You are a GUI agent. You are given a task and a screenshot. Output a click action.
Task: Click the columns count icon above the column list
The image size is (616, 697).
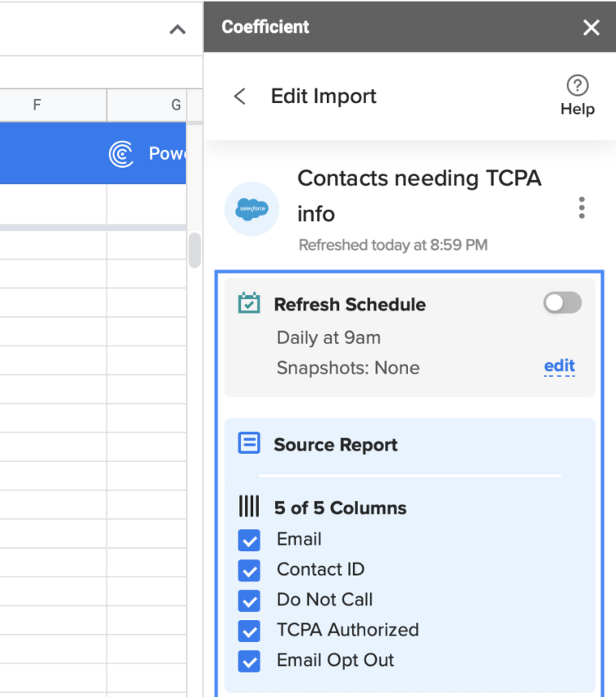point(249,507)
